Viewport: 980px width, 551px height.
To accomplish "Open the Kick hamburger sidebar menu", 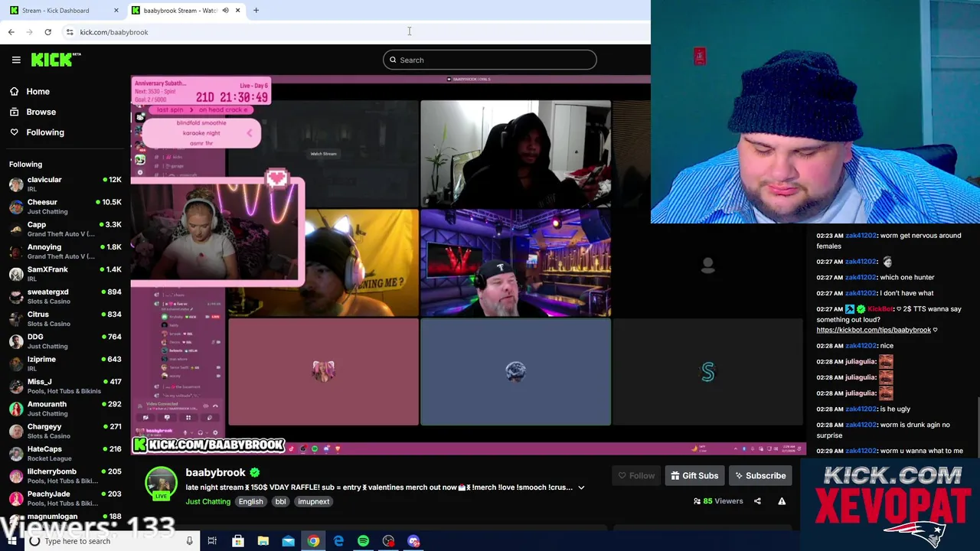I will click(x=16, y=60).
